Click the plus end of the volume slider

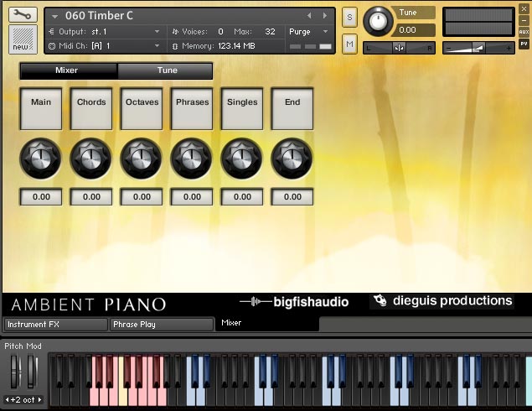509,49
